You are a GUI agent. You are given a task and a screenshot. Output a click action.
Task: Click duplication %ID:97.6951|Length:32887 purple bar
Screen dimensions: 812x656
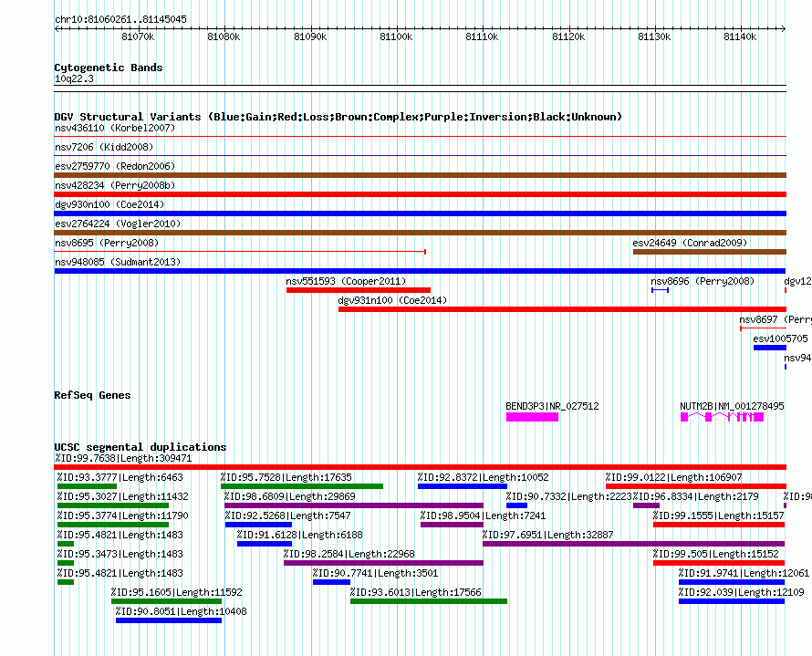(x=634, y=544)
